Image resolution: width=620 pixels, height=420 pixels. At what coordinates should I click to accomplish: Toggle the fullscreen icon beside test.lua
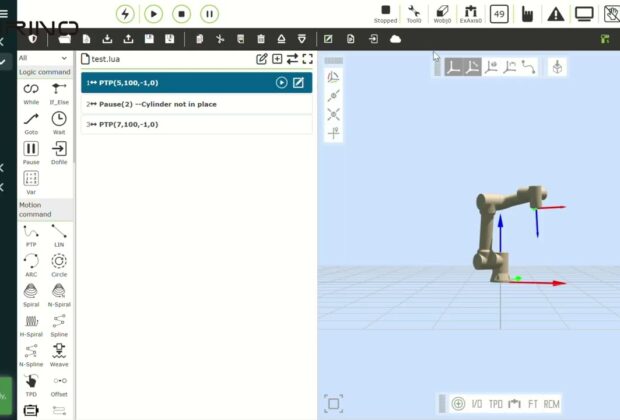307,59
